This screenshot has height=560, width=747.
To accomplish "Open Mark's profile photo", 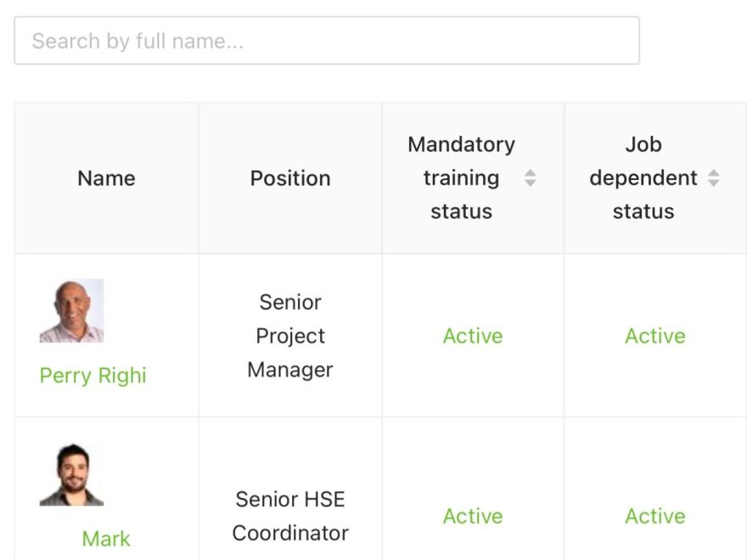I will 71,475.
